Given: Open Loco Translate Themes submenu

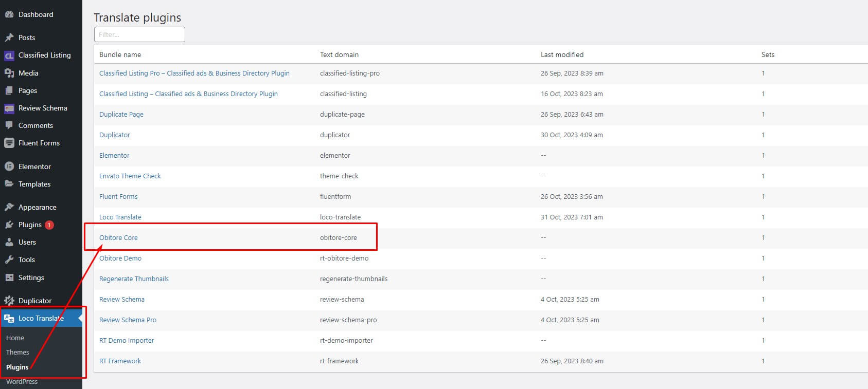Looking at the screenshot, I should [x=17, y=352].
